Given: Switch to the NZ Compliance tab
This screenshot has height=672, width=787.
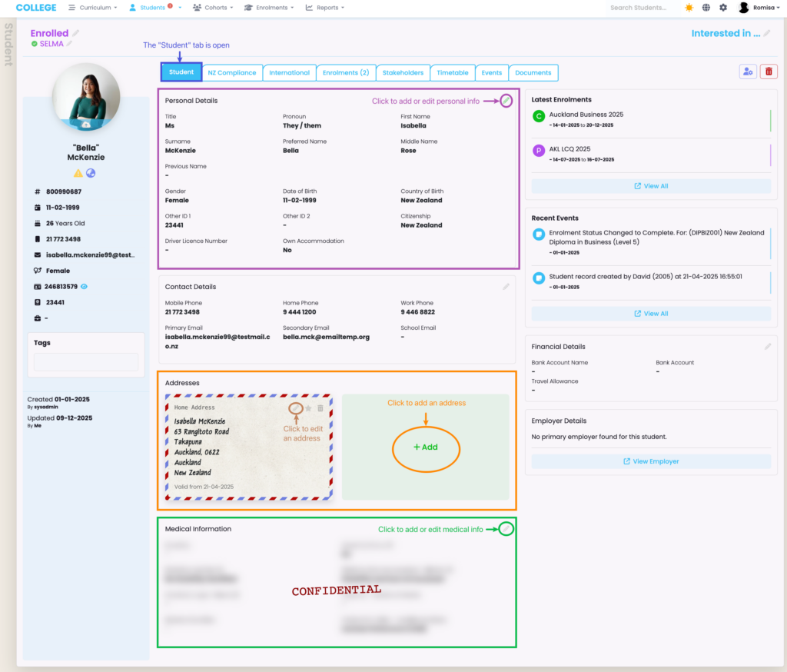Looking at the screenshot, I should 232,73.
